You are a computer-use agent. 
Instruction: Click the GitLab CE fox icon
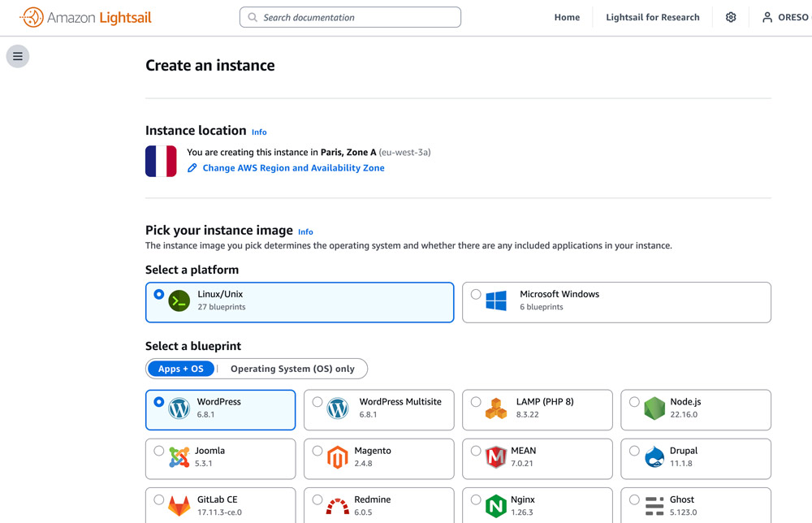coord(179,507)
